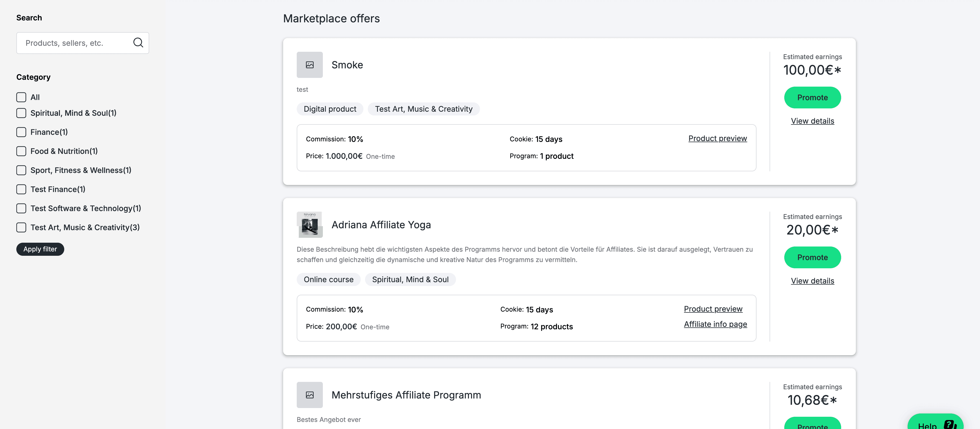Select Sport, Fitness & Wellness filter
Viewport: 980px width, 429px height.
tap(21, 170)
